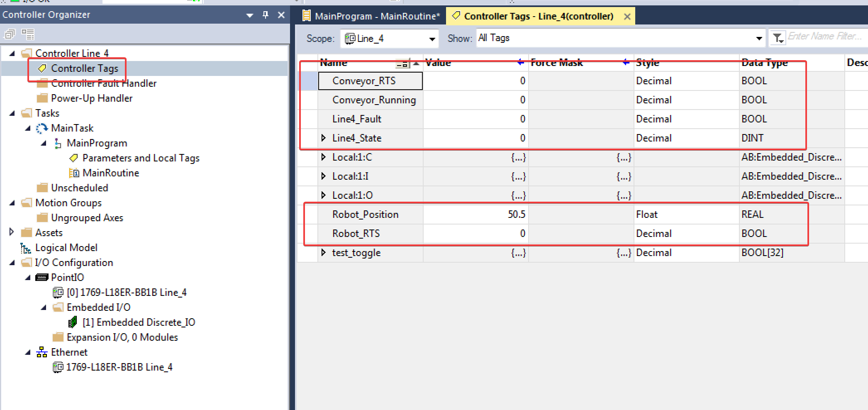Click the Logical Model icon

(x=26, y=248)
